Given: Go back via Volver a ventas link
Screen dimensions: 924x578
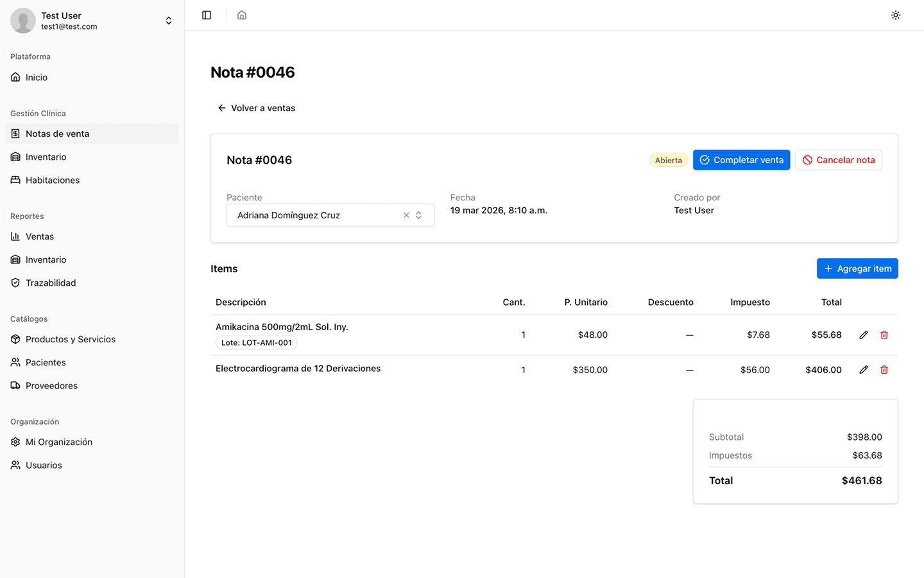Looking at the screenshot, I should point(257,108).
